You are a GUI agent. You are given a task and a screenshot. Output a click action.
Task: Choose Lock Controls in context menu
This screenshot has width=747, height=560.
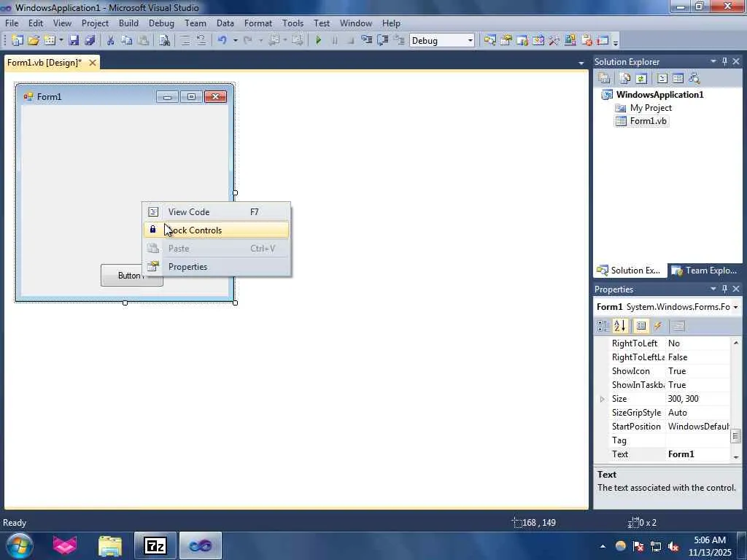(216, 230)
